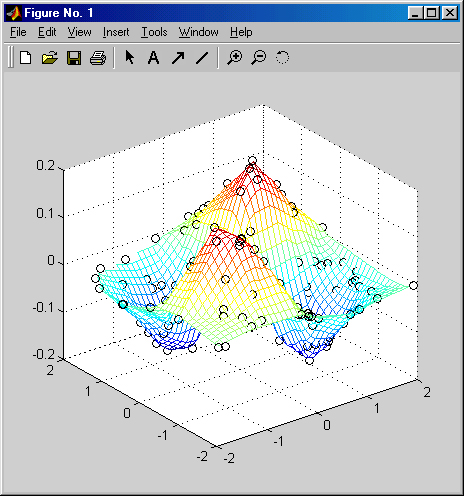Print the figure using the printer icon
Image resolution: width=464 pixels, height=496 pixels.
pyautogui.click(x=98, y=58)
